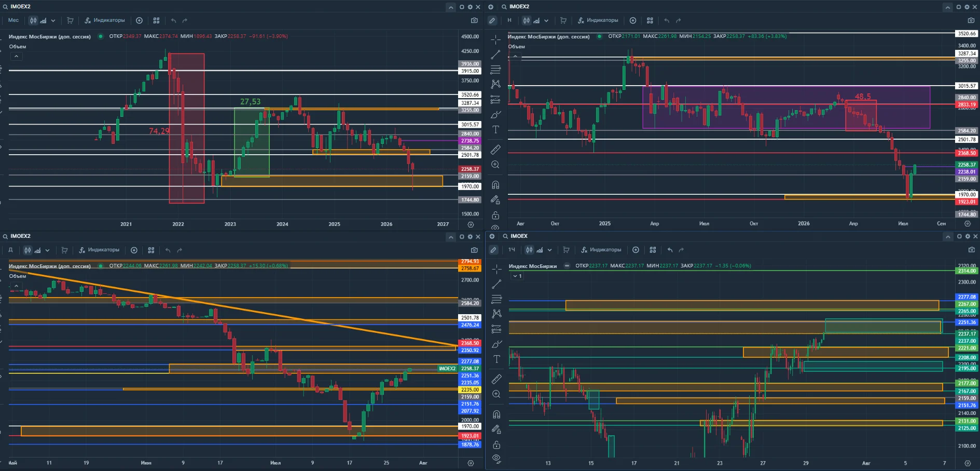Select the crosshair cursor tool in the weekly Н chart
The height and width of the screenshot is (471, 980).
496,39
